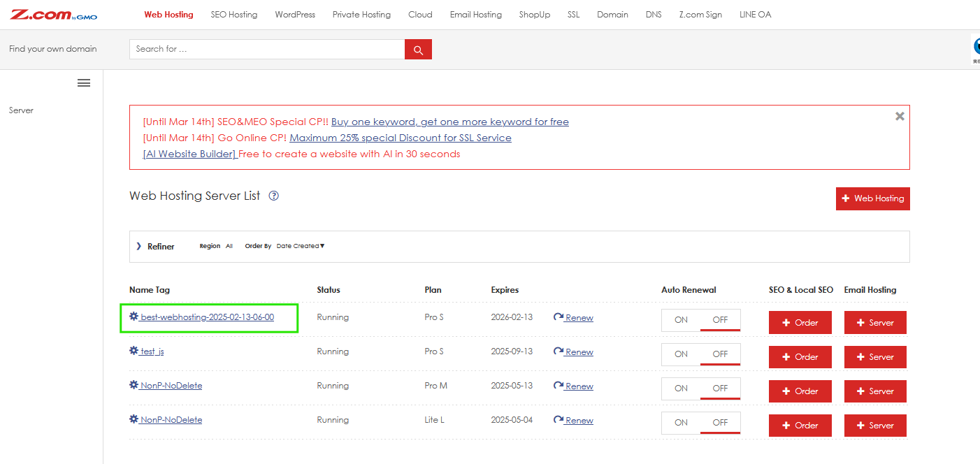Turn Auto Renewal ON in the Lite L row
The height and width of the screenshot is (464, 980).
(x=681, y=423)
